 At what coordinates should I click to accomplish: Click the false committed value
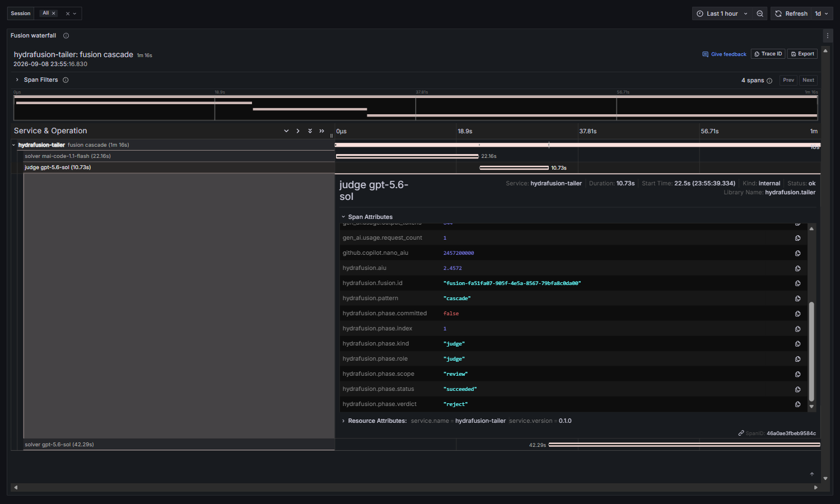tap(451, 314)
